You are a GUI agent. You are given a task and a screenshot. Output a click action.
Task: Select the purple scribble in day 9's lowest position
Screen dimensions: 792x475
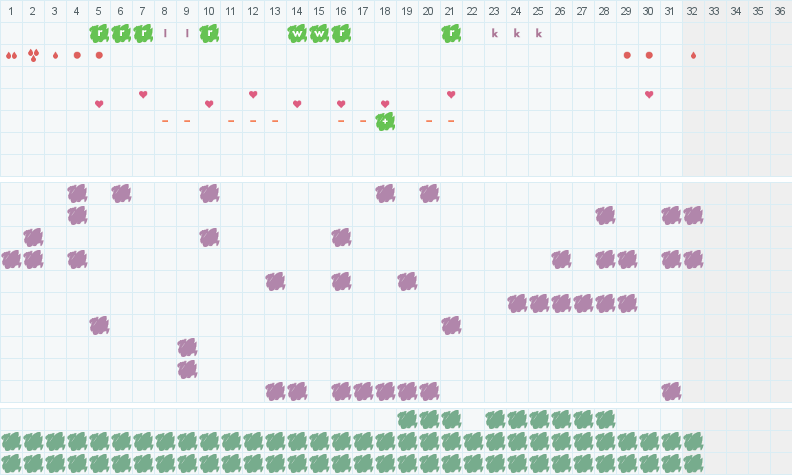click(187, 369)
